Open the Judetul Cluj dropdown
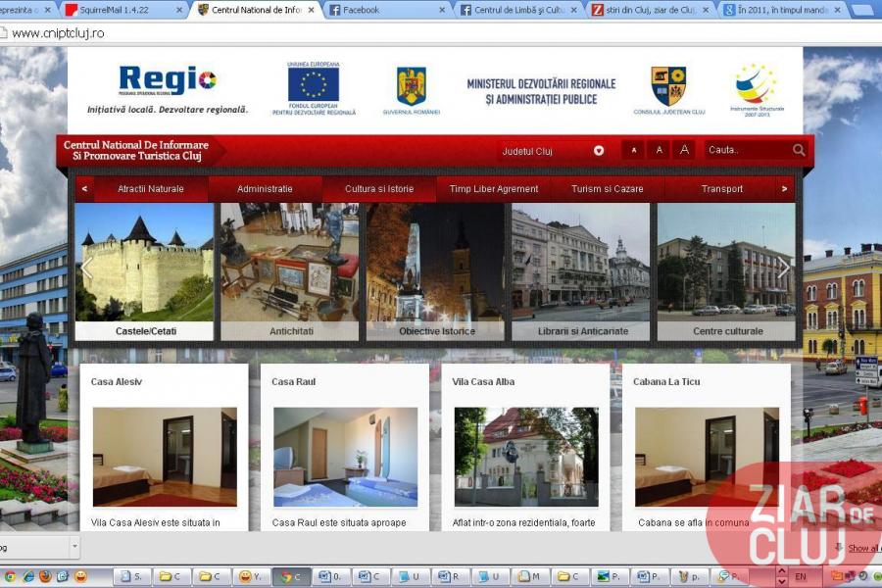The height and width of the screenshot is (588, 882). (x=553, y=151)
